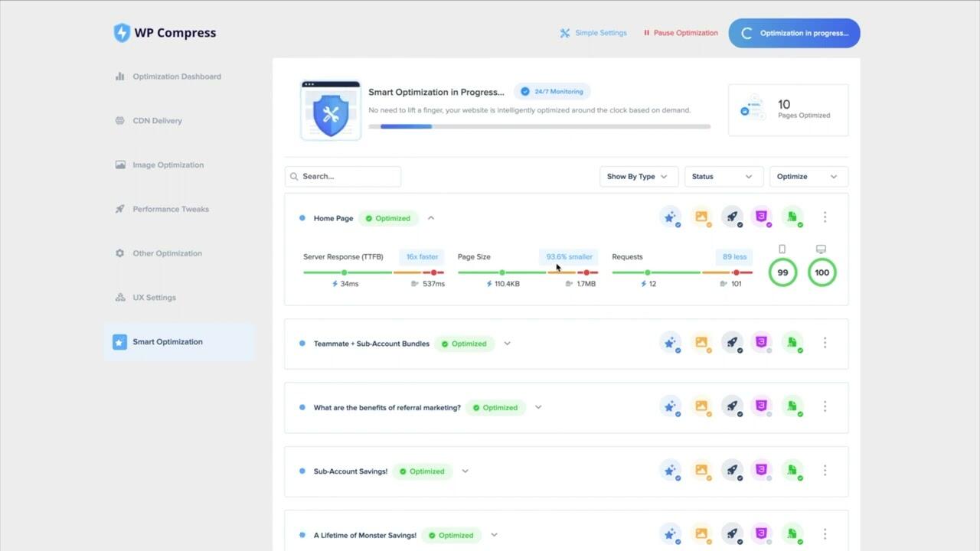Click the Server Response (TTFB) comparison bar

coord(374,272)
